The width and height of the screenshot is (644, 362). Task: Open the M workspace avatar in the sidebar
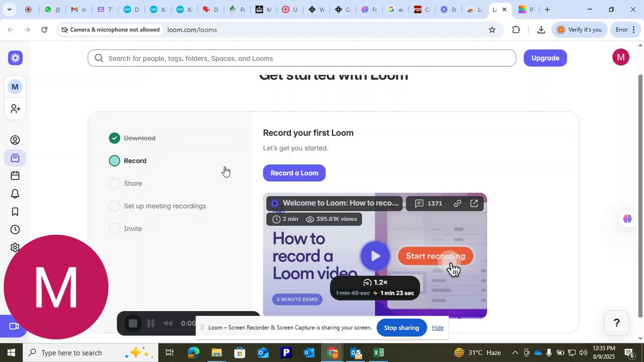(15, 87)
